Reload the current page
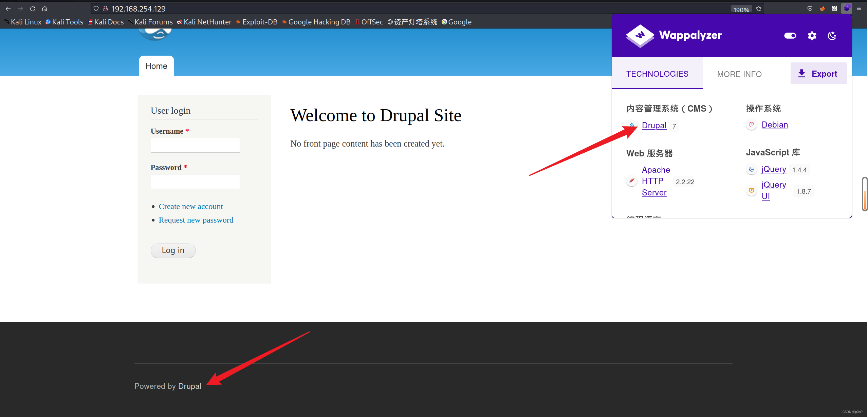 pos(33,9)
